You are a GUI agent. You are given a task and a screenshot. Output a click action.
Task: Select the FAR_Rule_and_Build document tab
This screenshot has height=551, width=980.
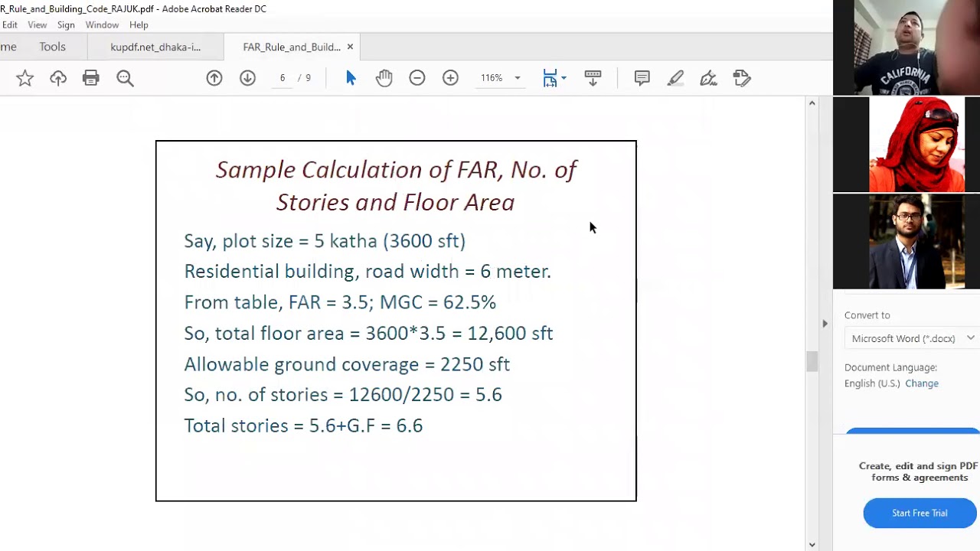(291, 47)
